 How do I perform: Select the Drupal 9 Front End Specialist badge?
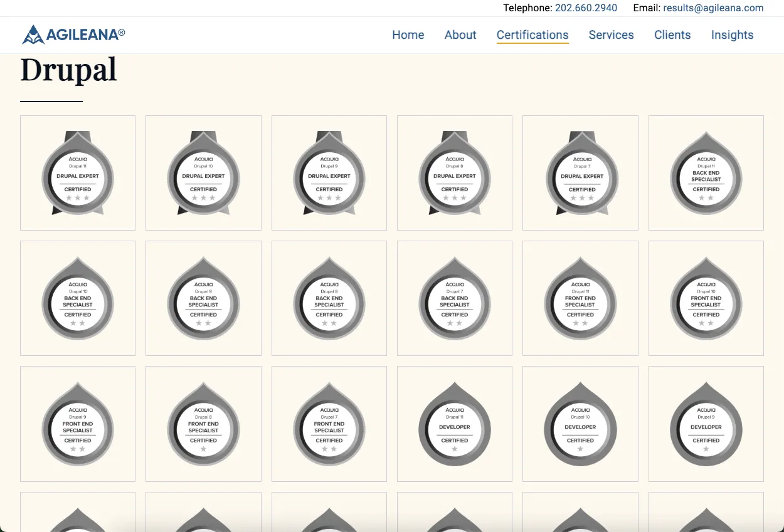coord(78,424)
